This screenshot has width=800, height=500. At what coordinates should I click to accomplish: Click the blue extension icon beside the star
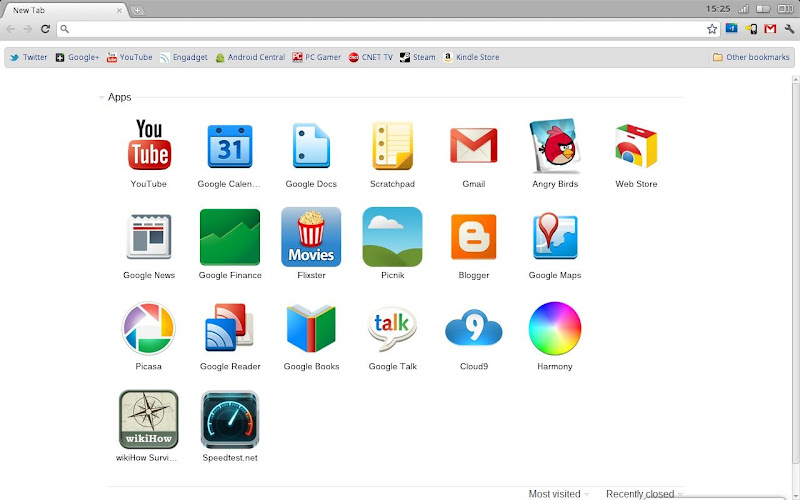pyautogui.click(x=731, y=29)
